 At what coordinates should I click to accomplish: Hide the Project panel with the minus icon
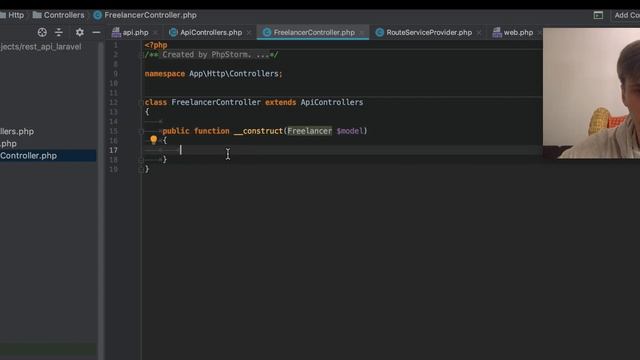(96, 32)
